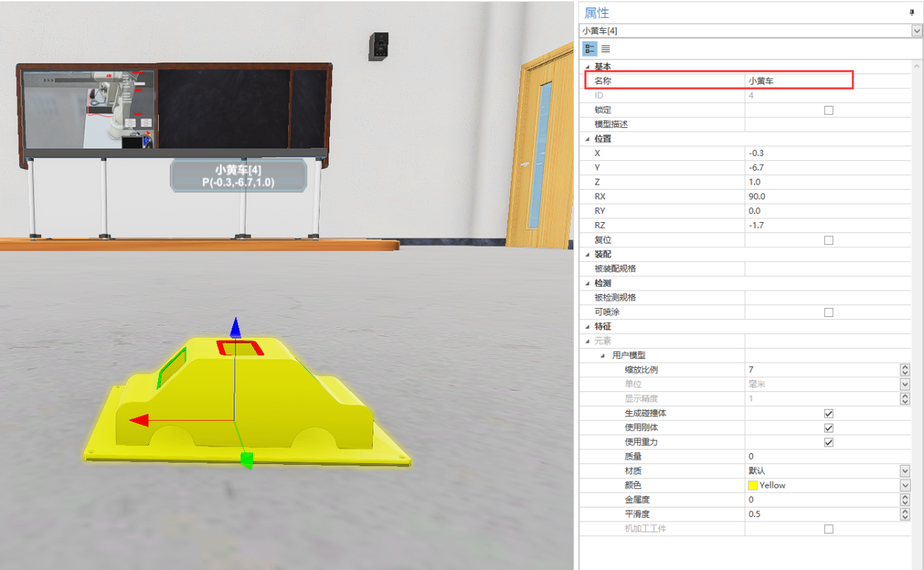This screenshot has width=924, height=570.
Task: Open the 单位 dropdown
Action: coord(905,384)
